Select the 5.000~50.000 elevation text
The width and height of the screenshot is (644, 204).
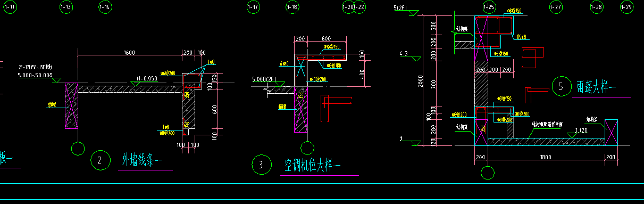(x=35, y=75)
